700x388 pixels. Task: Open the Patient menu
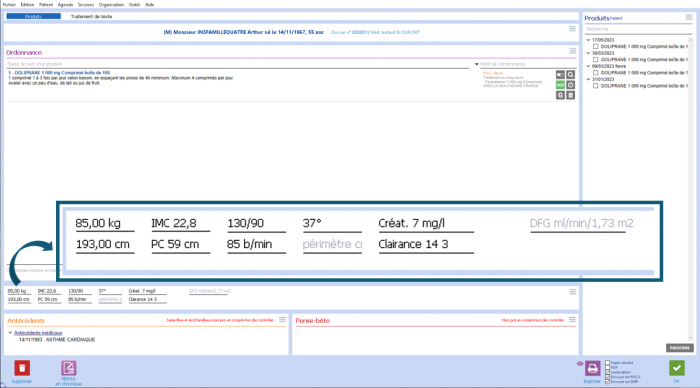coord(46,4)
